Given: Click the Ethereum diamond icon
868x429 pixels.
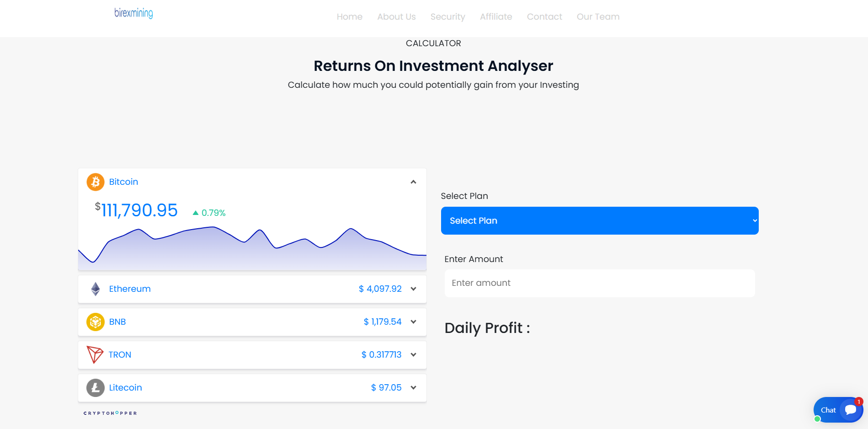Looking at the screenshot, I should tap(96, 289).
